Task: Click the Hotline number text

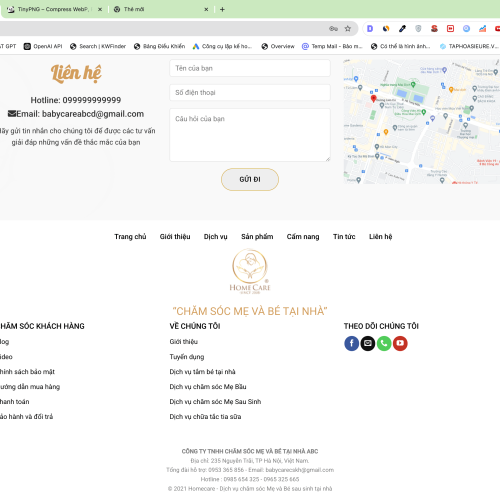Action: pos(92,100)
